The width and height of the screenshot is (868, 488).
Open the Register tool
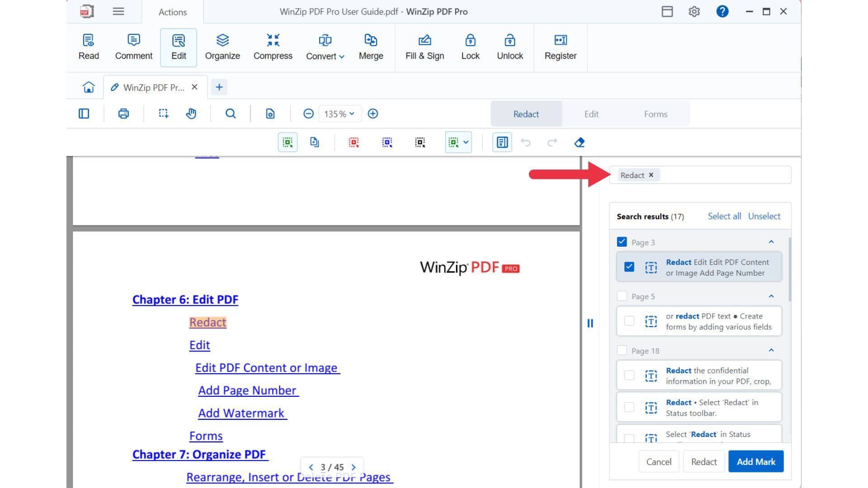(x=560, y=47)
